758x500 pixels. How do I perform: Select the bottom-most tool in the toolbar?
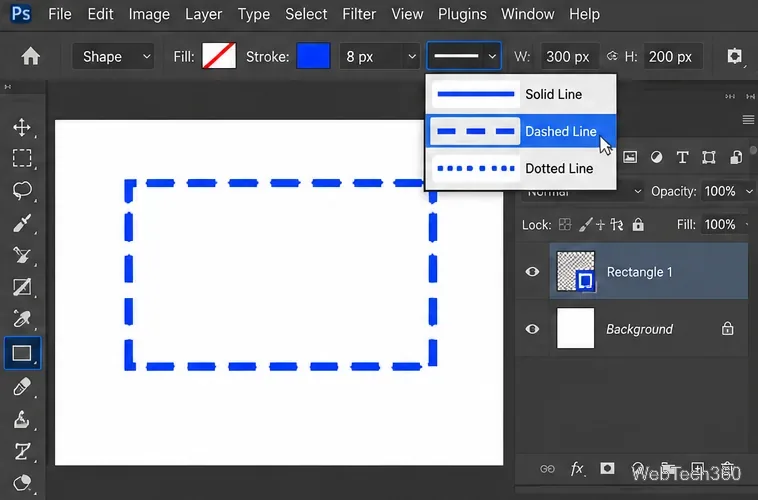(22, 483)
